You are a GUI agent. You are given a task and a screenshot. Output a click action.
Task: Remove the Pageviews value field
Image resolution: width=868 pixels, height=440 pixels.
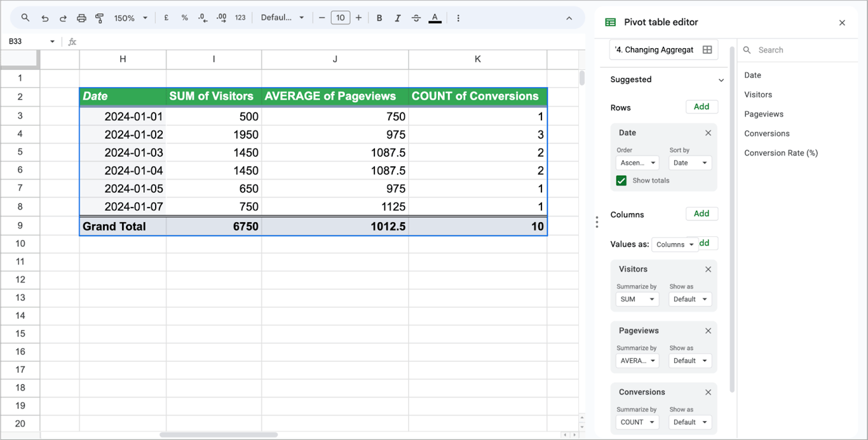coord(708,331)
